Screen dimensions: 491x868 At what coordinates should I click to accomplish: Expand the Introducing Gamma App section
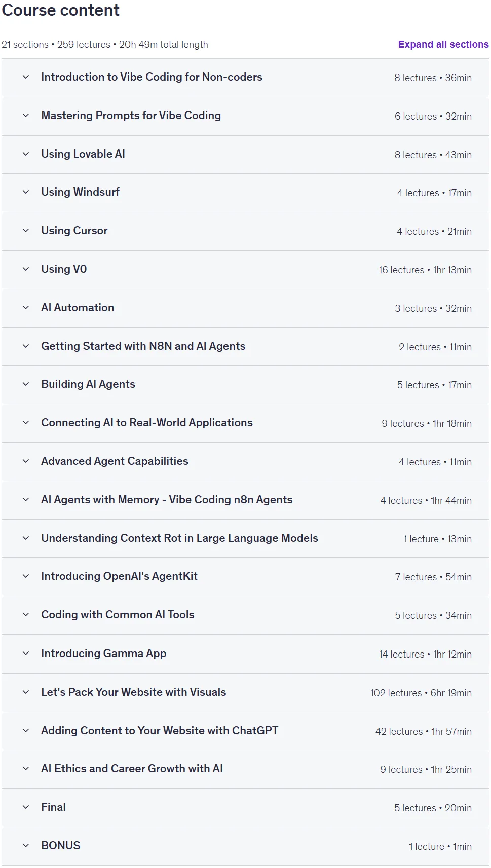pyautogui.click(x=245, y=654)
